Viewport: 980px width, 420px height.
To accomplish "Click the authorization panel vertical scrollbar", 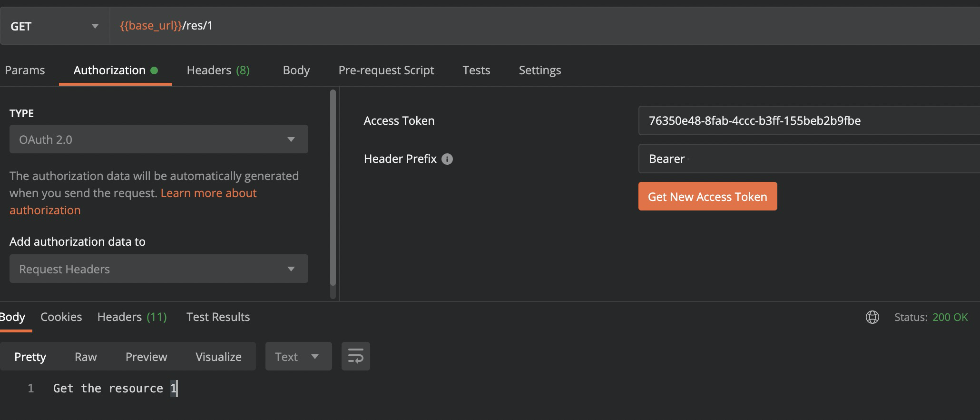I will point(333,190).
